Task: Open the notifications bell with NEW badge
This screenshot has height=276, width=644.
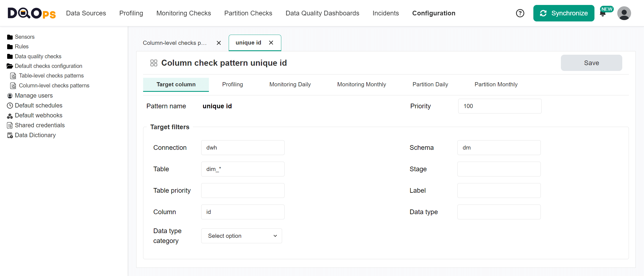Action: click(x=603, y=13)
